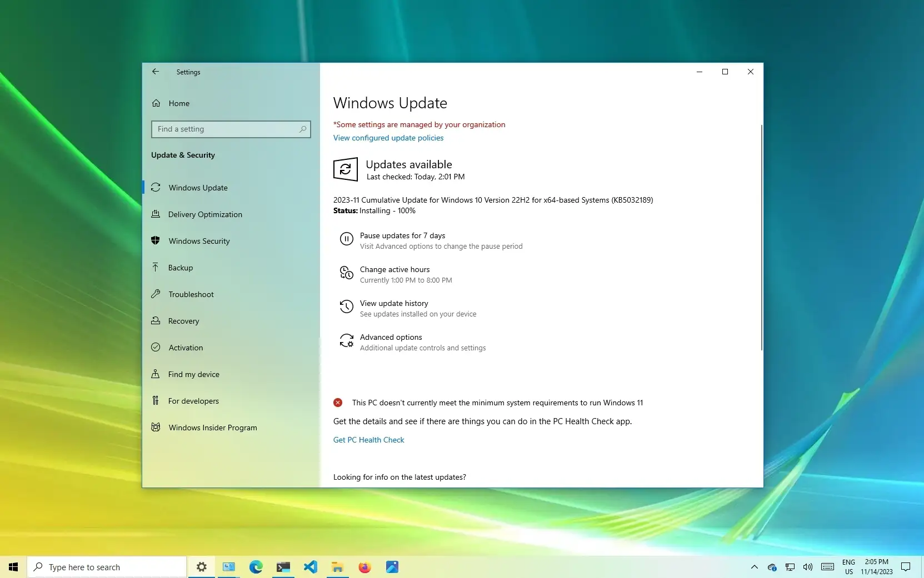Image resolution: width=924 pixels, height=578 pixels.
Task: Click the search magnifier in Find a setting
Action: 303,129
